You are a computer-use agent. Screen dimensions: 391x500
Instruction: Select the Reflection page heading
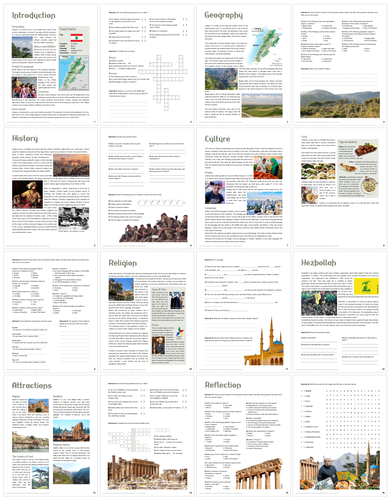223,385
